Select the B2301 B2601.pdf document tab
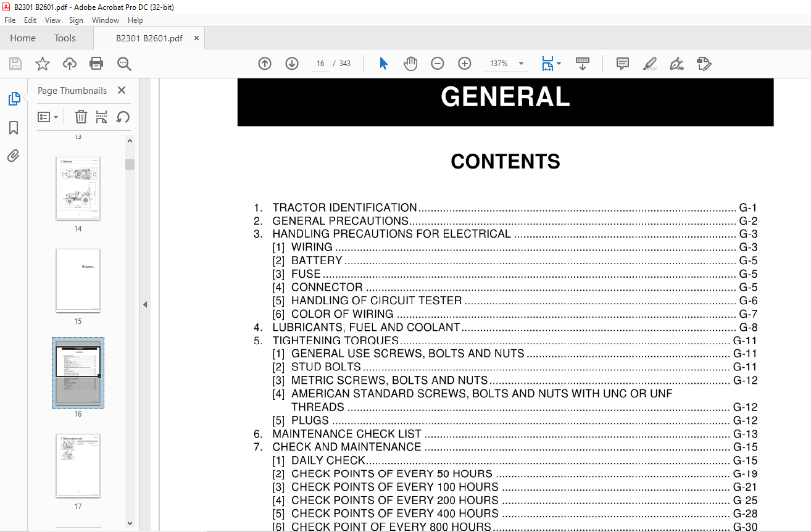The height and width of the screenshot is (532, 811). tap(149, 38)
